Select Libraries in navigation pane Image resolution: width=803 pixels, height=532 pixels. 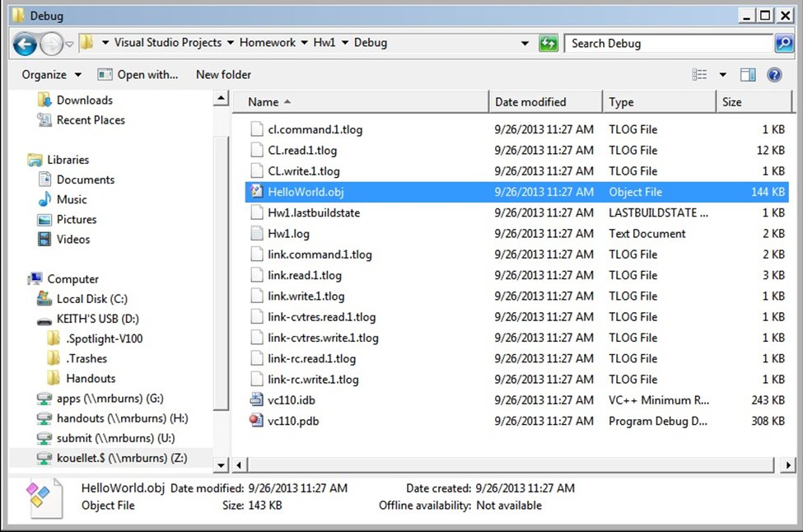click(58, 160)
